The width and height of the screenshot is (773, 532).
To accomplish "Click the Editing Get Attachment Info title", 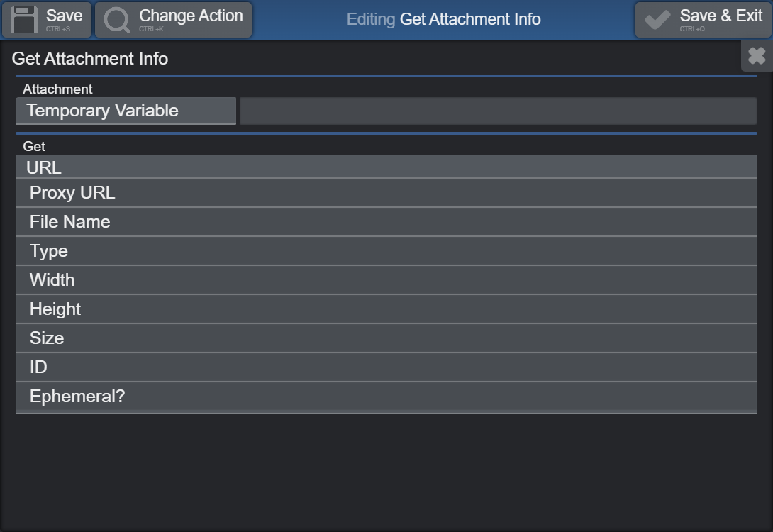I will click(x=443, y=19).
